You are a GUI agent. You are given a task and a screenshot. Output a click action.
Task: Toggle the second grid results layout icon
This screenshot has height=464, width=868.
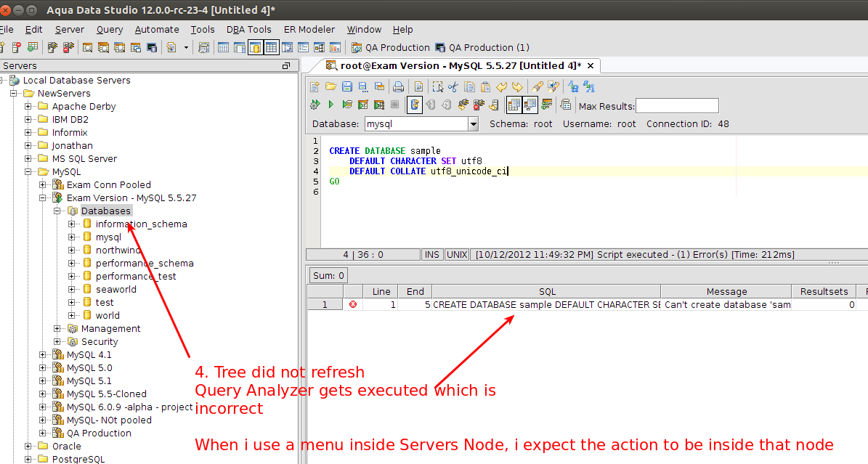pyautogui.click(x=530, y=105)
